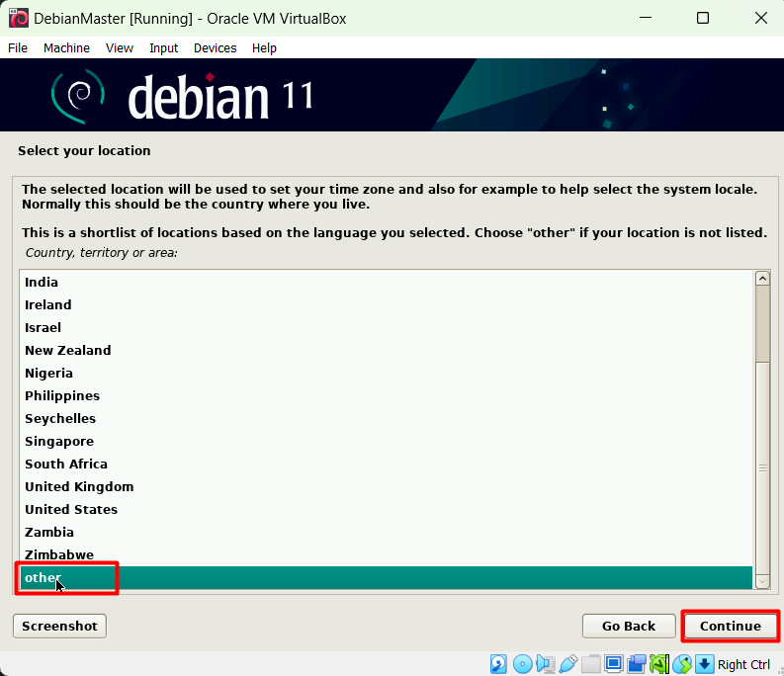The height and width of the screenshot is (676, 784).
Task: Select Israel from the country list
Action: pyautogui.click(x=386, y=327)
